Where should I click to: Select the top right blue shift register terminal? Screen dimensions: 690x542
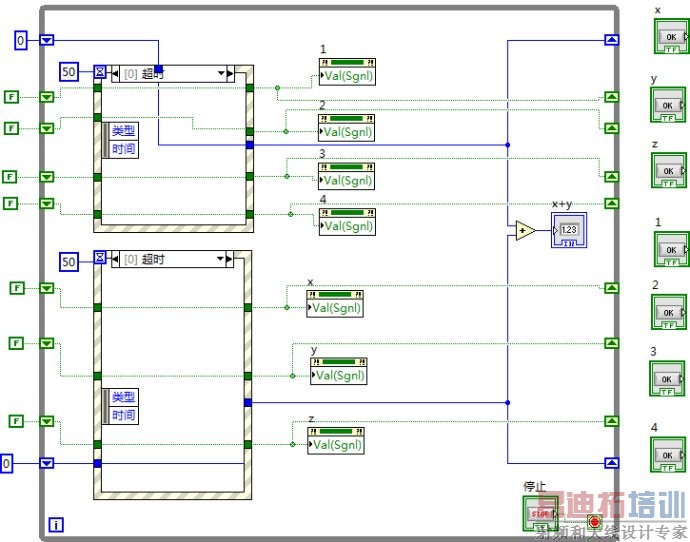pos(612,40)
